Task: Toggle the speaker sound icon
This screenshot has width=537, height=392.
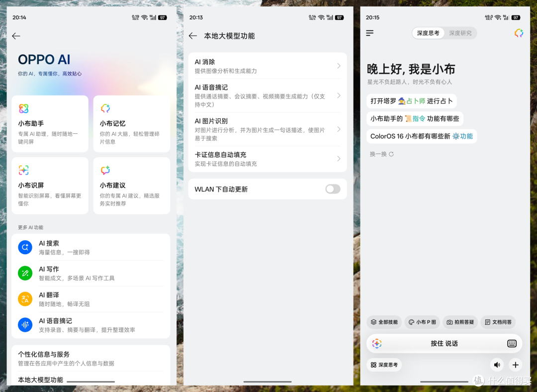Action: pos(497,365)
